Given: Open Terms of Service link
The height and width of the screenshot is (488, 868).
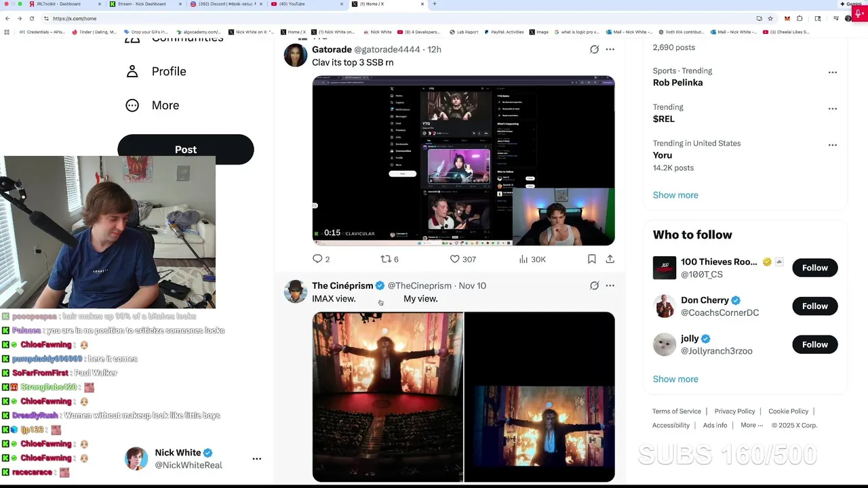Looking at the screenshot, I should (x=677, y=411).
